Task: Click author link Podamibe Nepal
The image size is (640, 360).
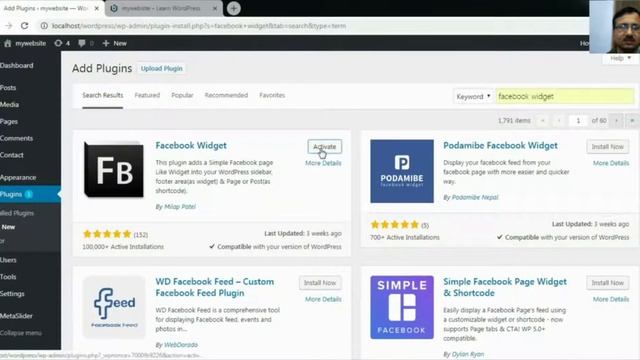Action: pyautogui.click(x=475, y=198)
